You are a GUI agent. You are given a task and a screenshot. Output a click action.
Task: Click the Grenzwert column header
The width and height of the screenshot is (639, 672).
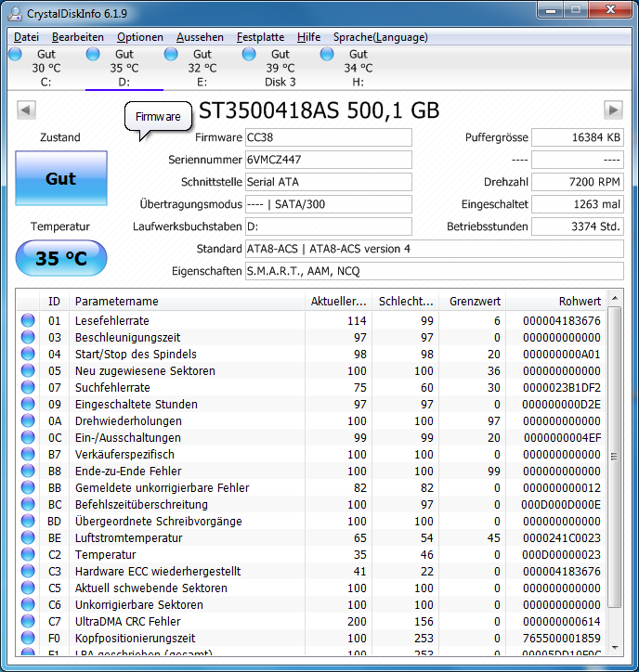click(473, 302)
